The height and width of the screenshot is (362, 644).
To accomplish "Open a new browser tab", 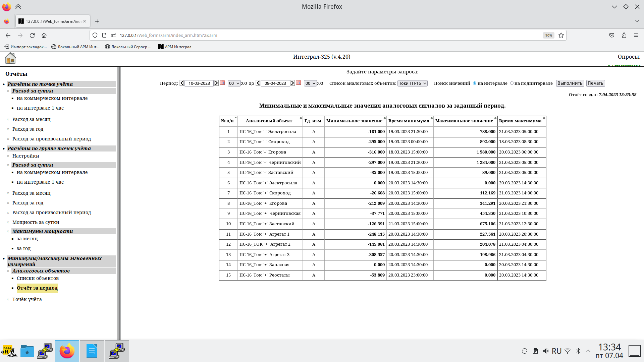I will (x=97, y=21).
